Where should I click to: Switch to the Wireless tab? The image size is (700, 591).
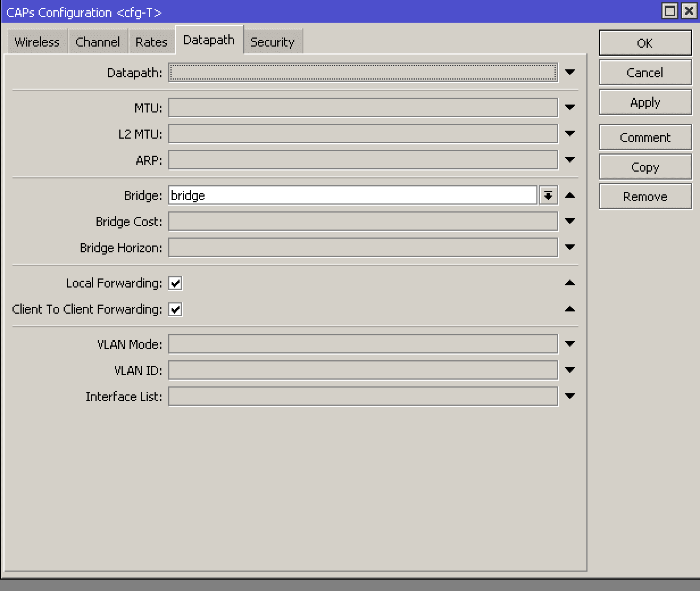tap(37, 42)
